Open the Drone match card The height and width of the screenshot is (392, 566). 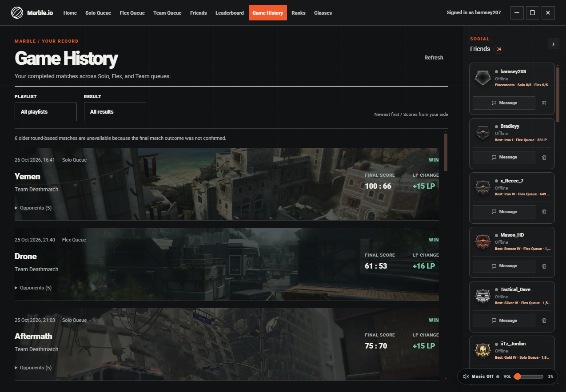pos(227,264)
